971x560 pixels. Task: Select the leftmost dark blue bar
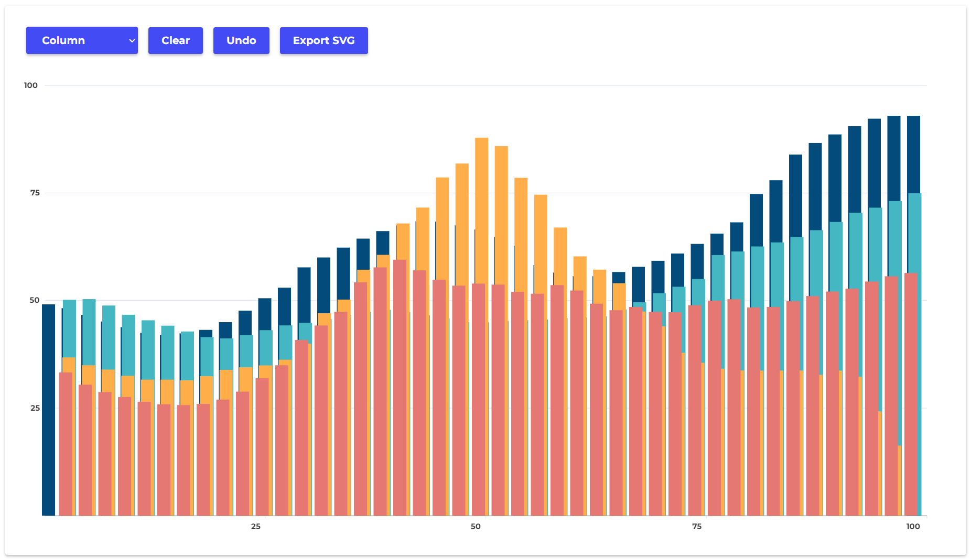tap(48, 409)
